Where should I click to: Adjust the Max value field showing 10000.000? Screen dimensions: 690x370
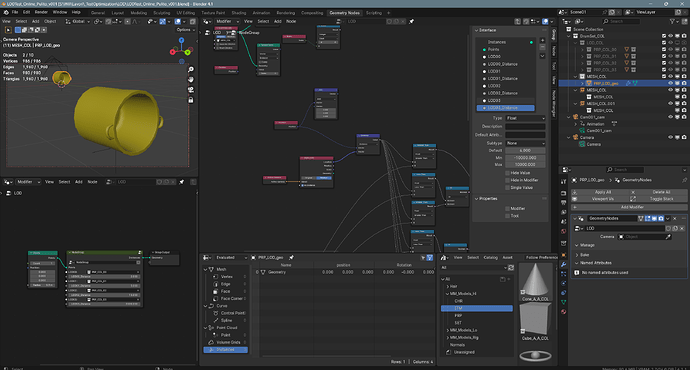click(x=525, y=165)
